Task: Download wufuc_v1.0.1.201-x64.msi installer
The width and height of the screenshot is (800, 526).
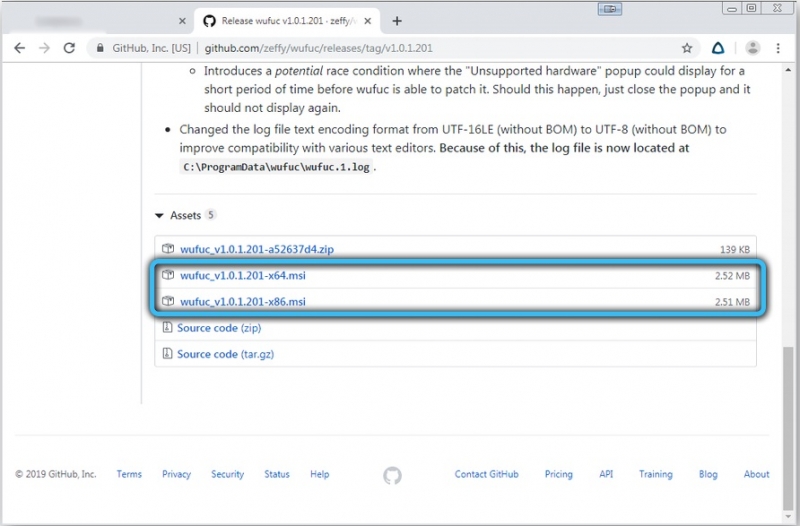Action: pyautogui.click(x=243, y=275)
